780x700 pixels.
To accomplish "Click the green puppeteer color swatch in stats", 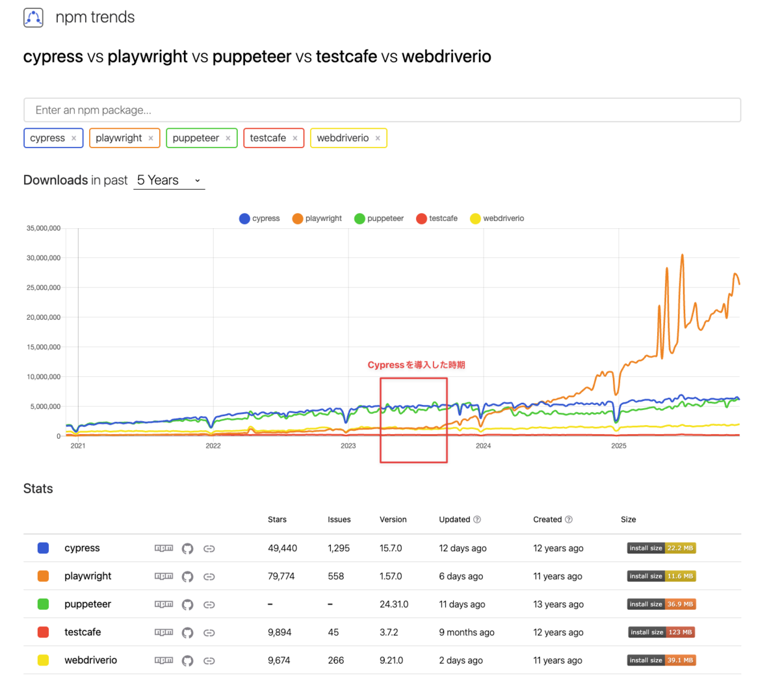I will [x=44, y=604].
